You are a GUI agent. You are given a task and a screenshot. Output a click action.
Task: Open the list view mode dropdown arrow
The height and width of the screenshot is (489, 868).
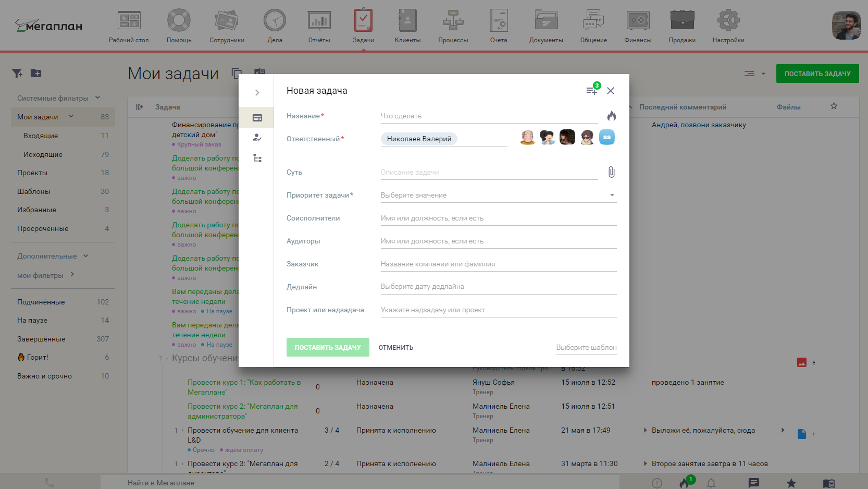click(x=763, y=74)
